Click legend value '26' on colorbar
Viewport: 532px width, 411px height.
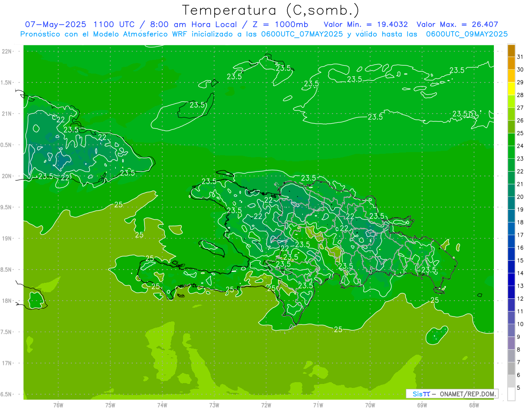[520, 120]
